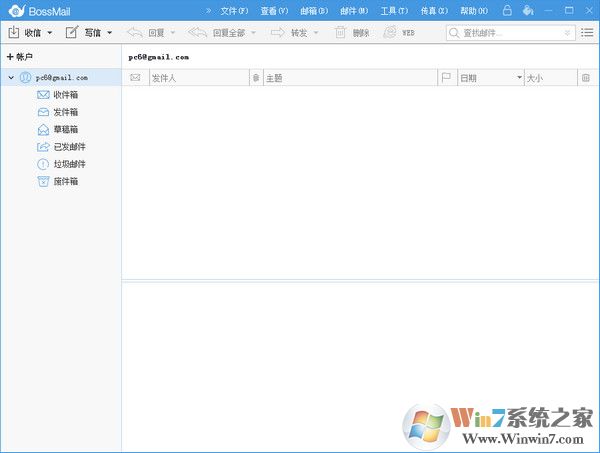This screenshot has height=453, width=600.
Task: Maximize the BossMail window
Action: (569, 11)
